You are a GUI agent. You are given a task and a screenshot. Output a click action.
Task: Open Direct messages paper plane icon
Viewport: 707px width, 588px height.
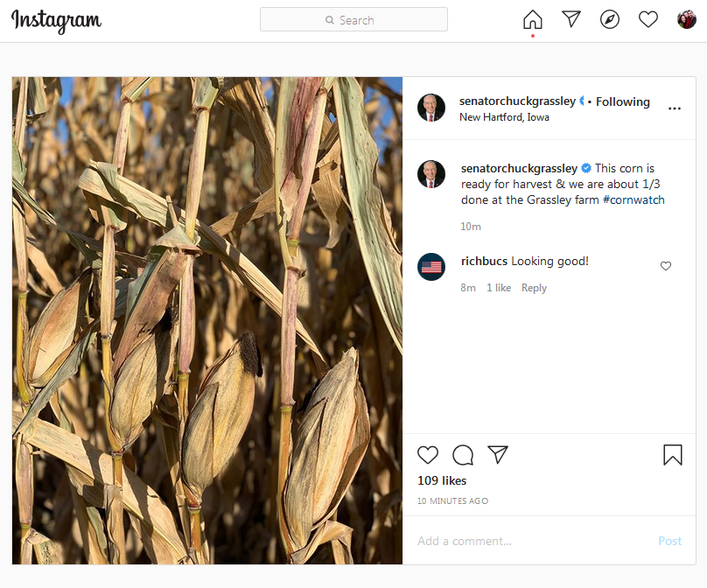tap(571, 19)
